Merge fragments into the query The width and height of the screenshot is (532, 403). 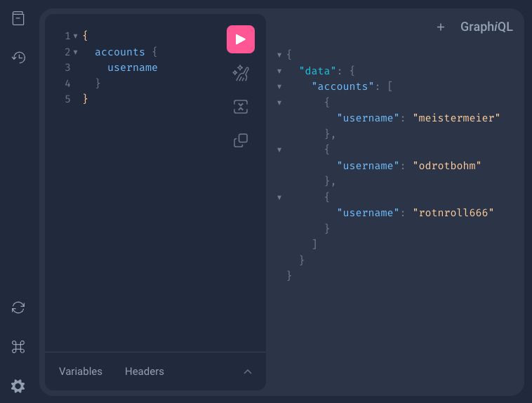coord(241,107)
